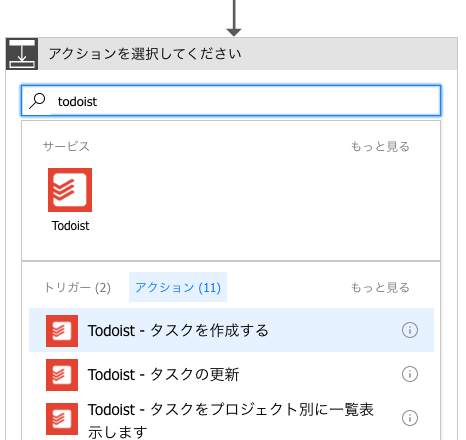The width and height of the screenshot is (466, 440).
Task: Click the Todoist service label
Action: tap(70, 226)
